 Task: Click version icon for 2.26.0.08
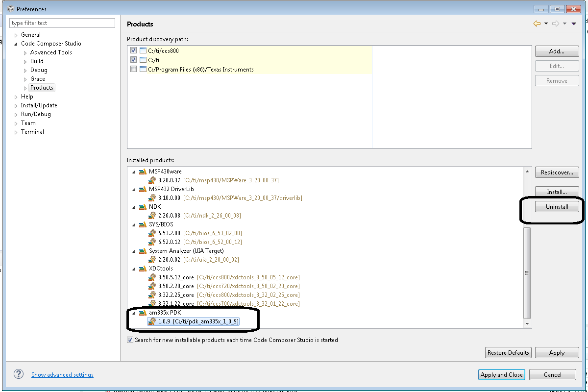click(152, 216)
